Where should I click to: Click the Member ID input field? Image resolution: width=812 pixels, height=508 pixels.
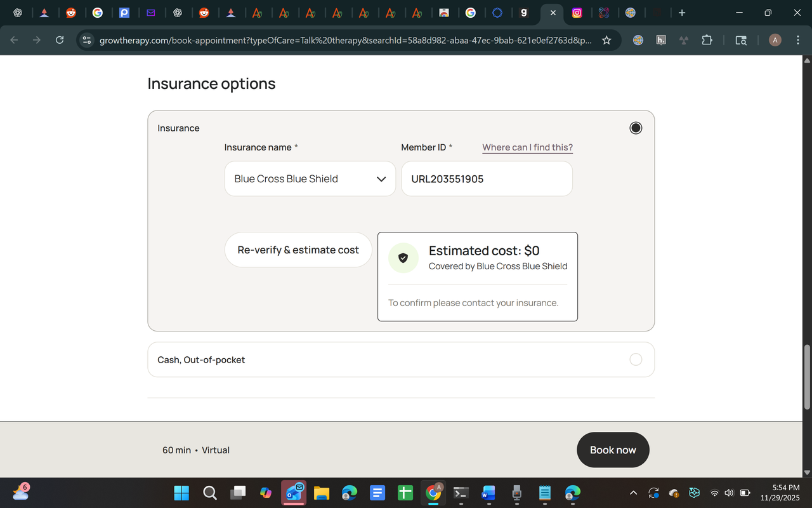(x=487, y=179)
